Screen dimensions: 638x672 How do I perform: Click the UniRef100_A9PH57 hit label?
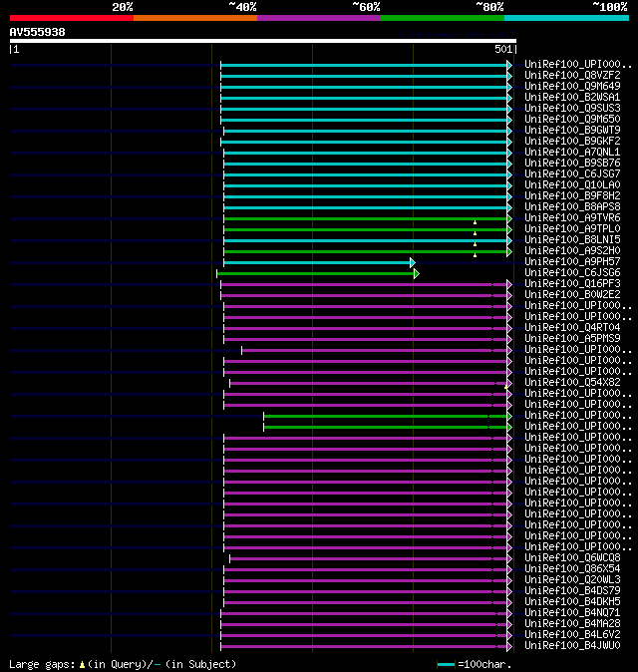click(572, 262)
